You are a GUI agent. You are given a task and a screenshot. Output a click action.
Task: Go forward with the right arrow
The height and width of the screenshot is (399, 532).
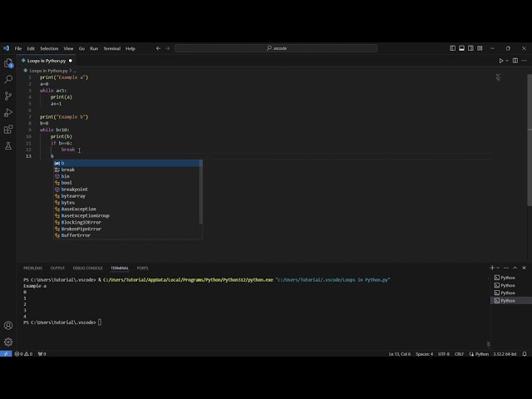click(168, 48)
